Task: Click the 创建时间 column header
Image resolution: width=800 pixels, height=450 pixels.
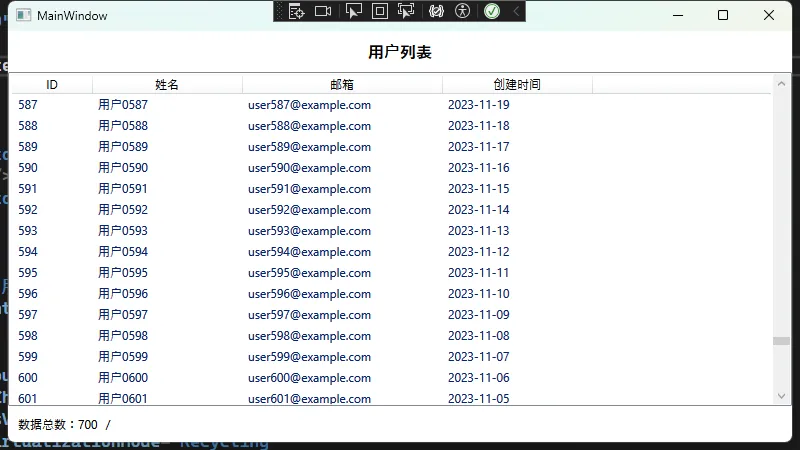Action: 517,85
